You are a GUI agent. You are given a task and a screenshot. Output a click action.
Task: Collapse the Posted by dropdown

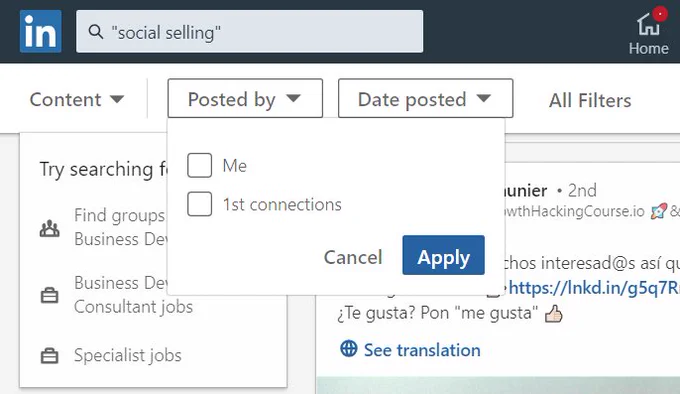(245, 98)
